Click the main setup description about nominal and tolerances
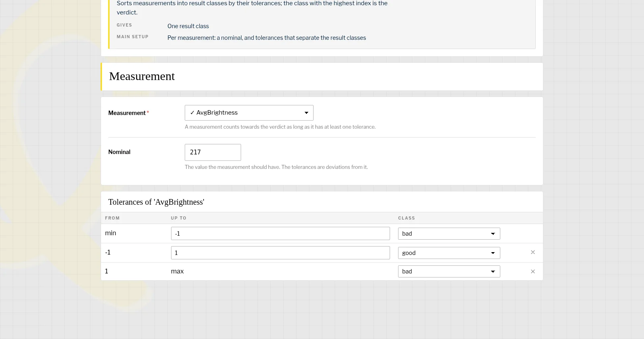 tap(266, 38)
